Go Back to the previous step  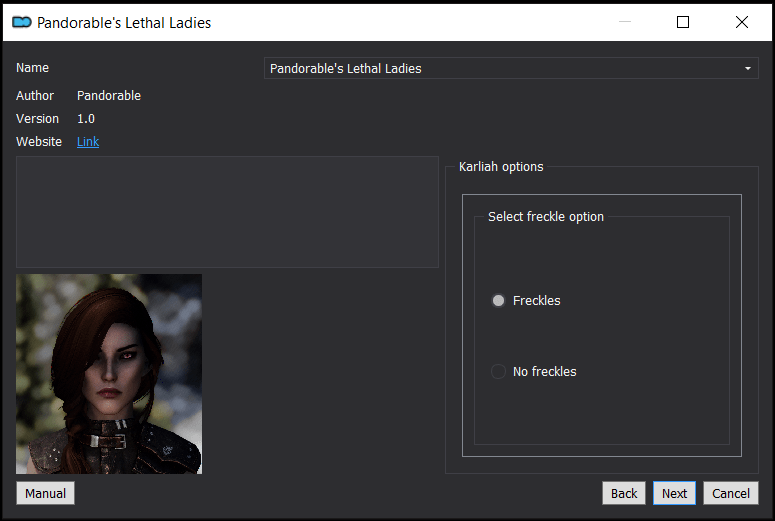click(x=624, y=493)
